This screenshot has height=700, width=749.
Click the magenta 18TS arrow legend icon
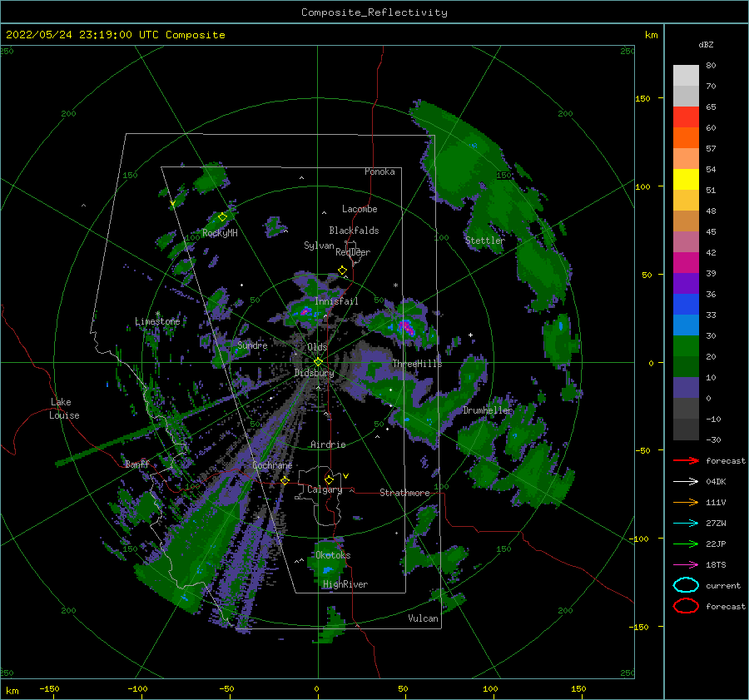point(686,565)
